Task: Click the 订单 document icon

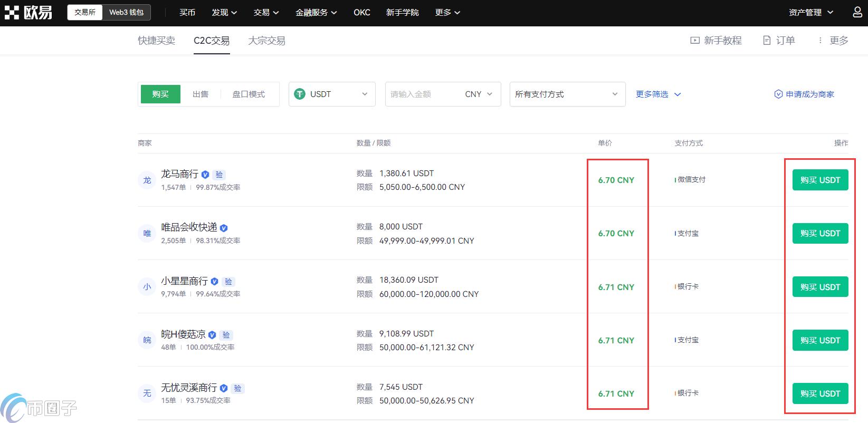Action: (x=767, y=41)
